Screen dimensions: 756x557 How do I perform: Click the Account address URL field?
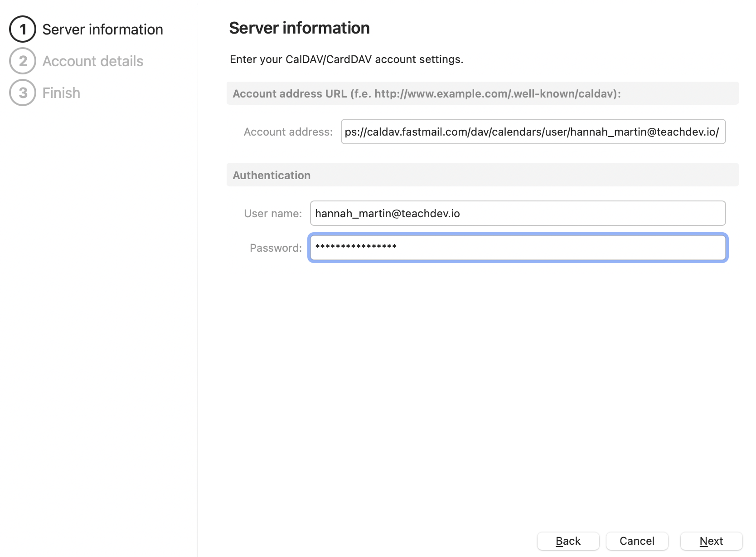tap(533, 132)
